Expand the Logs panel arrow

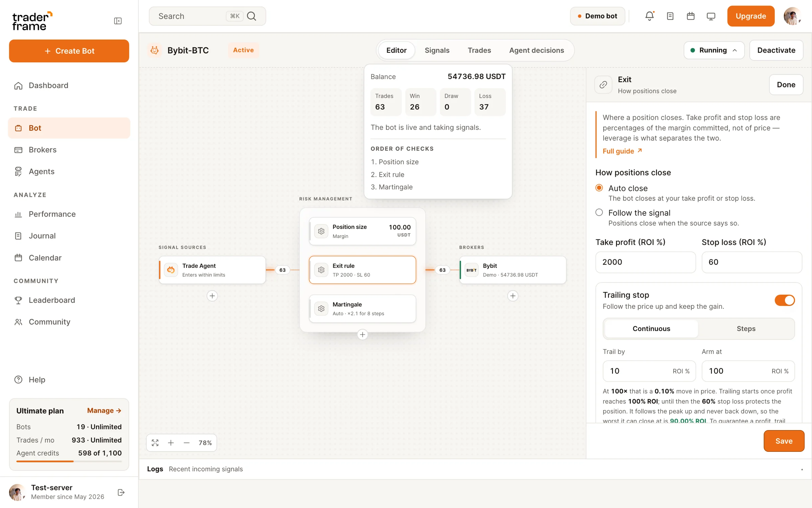pos(802,469)
